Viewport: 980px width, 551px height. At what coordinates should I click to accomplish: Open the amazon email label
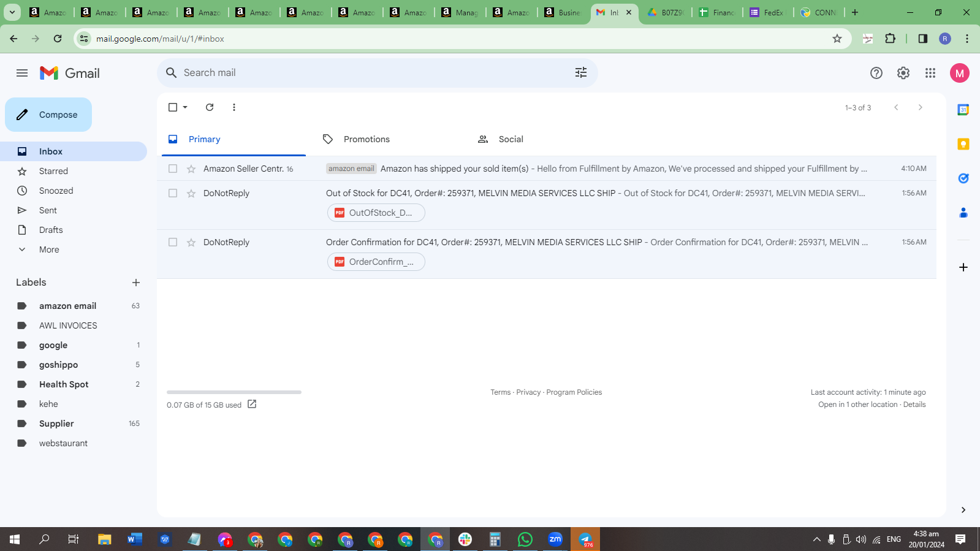[74, 306]
